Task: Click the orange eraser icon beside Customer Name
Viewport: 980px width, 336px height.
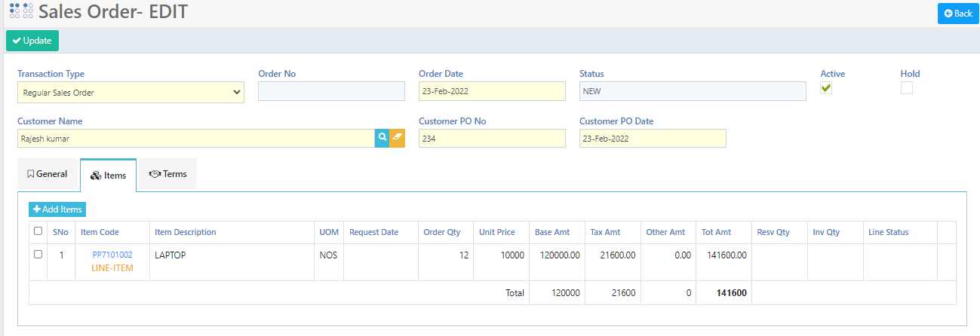Action: 398,138
